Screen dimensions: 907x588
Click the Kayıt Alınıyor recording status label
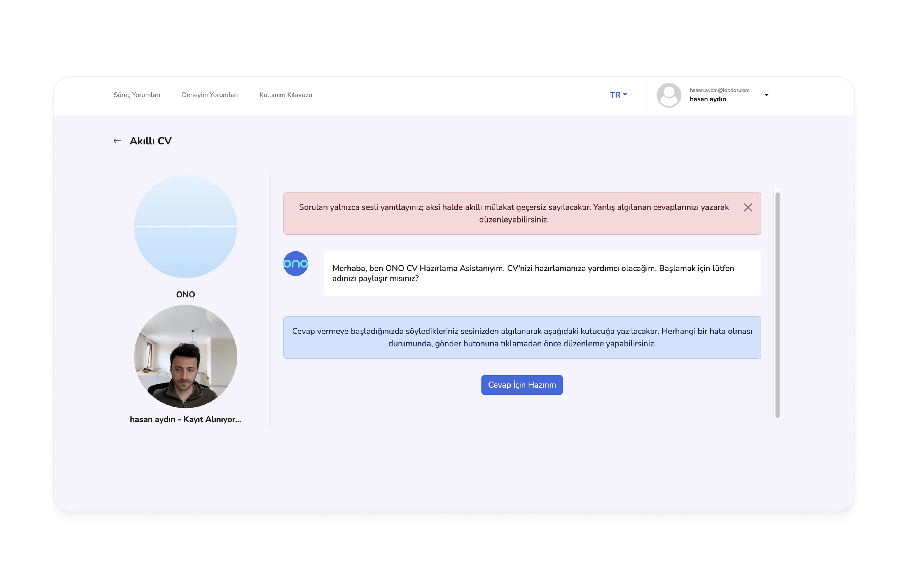(x=212, y=419)
